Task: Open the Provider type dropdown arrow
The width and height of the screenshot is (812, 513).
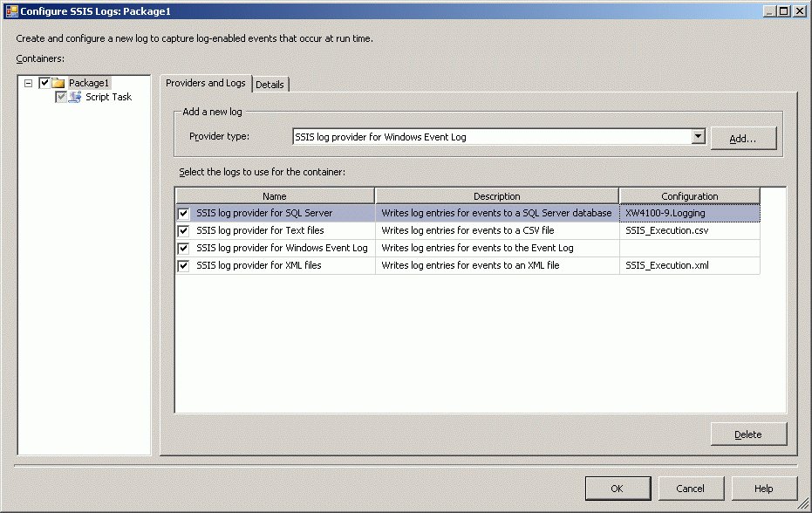Action: point(698,136)
